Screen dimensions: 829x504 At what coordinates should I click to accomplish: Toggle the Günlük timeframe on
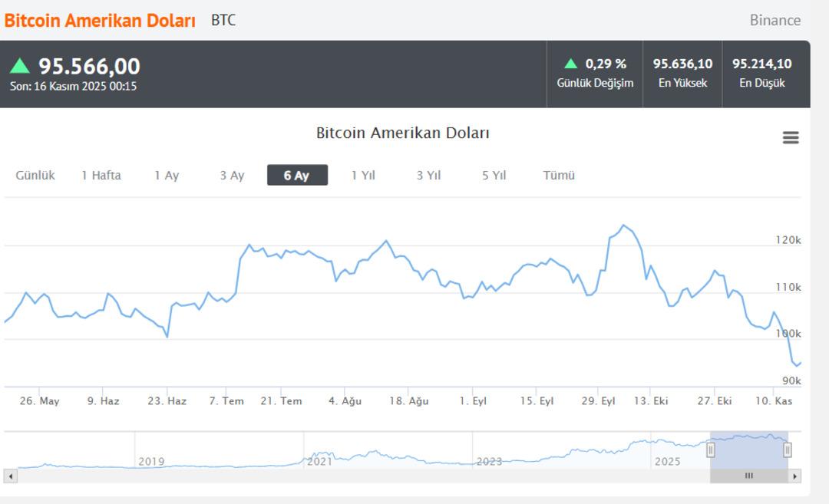pos(35,175)
